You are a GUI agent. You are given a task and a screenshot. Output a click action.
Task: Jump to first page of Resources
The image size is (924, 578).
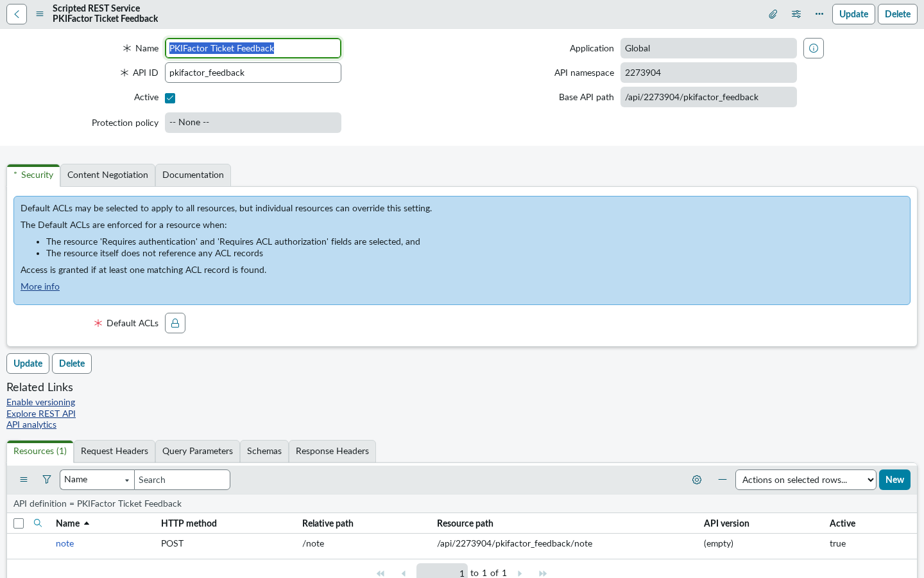(381, 574)
